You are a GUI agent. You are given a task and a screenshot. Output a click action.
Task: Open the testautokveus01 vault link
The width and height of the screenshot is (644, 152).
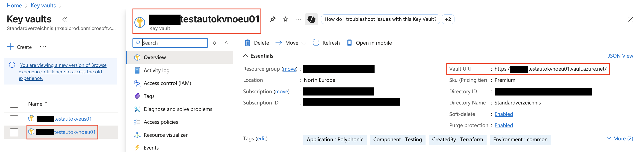click(x=73, y=119)
